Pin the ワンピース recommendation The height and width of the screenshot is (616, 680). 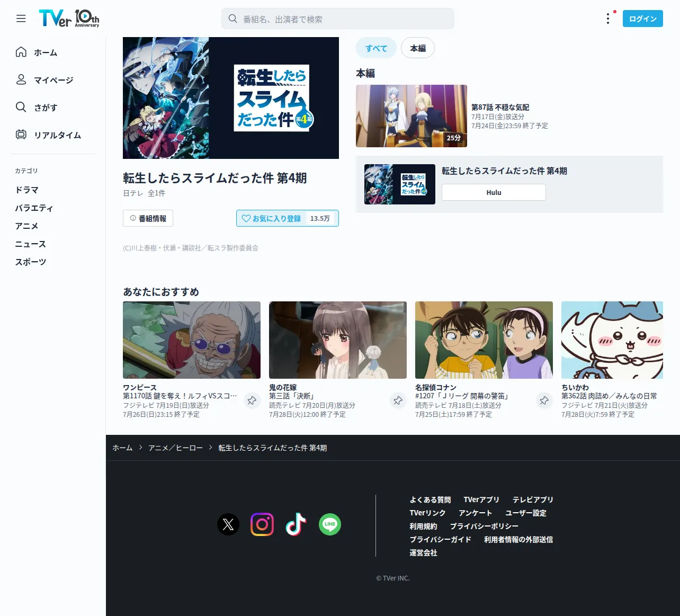252,400
